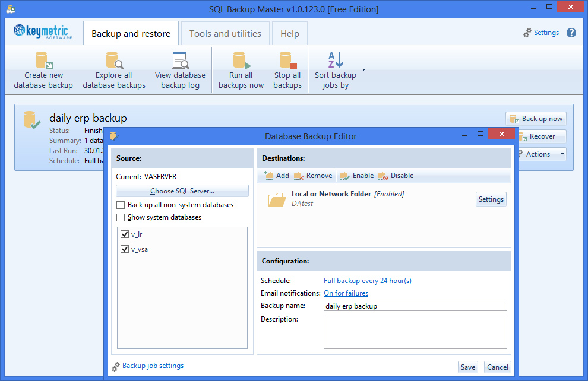Click the daily erp backup job database icon

pyautogui.click(x=32, y=120)
